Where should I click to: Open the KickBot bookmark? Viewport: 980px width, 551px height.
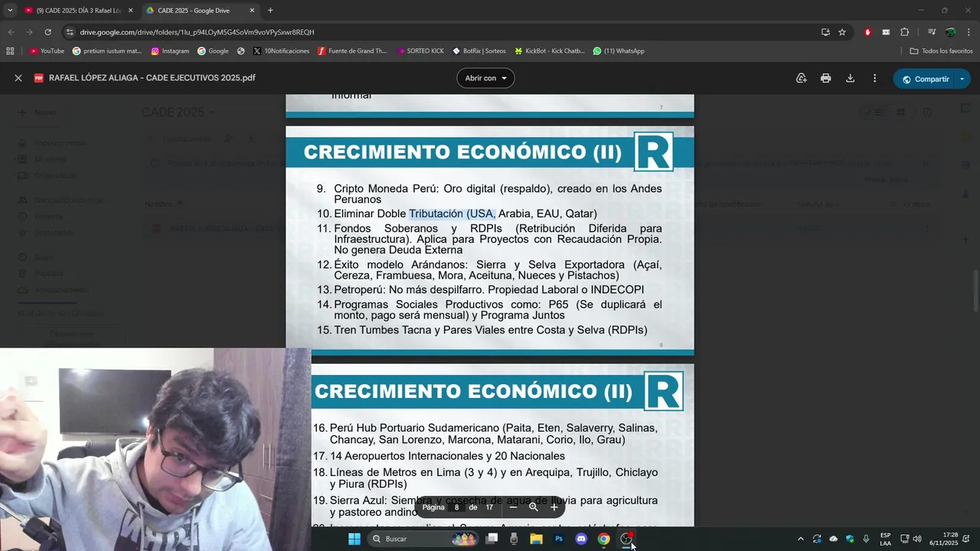550,51
